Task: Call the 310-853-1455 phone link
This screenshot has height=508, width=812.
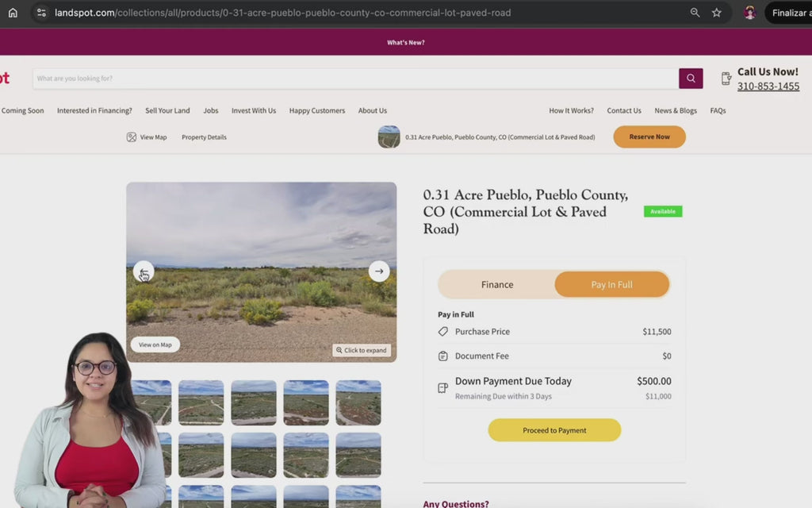Action: [x=768, y=87]
